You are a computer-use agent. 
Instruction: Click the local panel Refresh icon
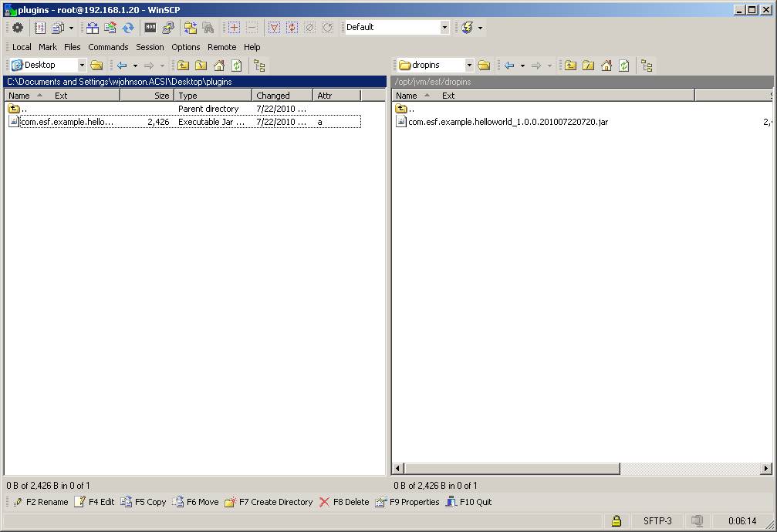click(x=237, y=66)
